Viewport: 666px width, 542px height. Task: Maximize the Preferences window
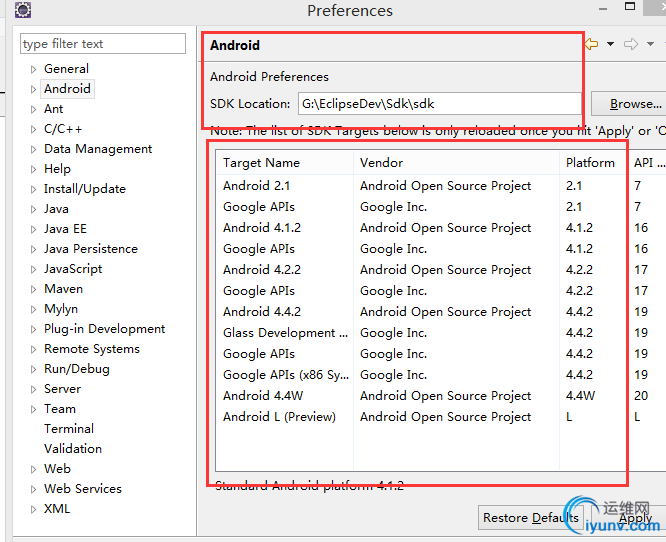tap(630, 6)
